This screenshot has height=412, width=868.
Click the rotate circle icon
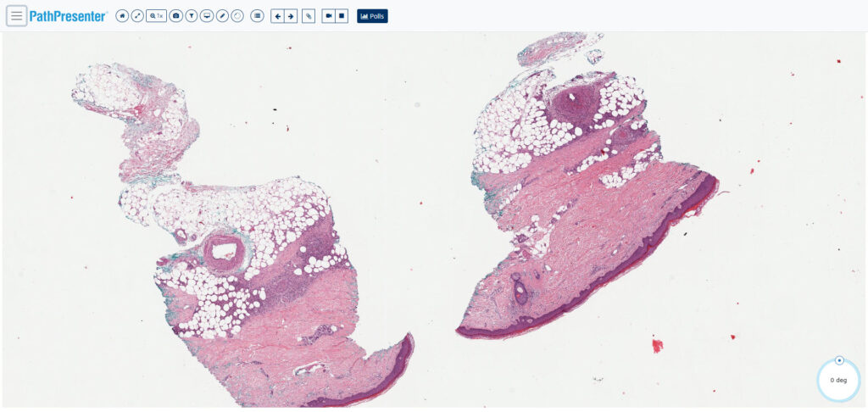tap(237, 16)
